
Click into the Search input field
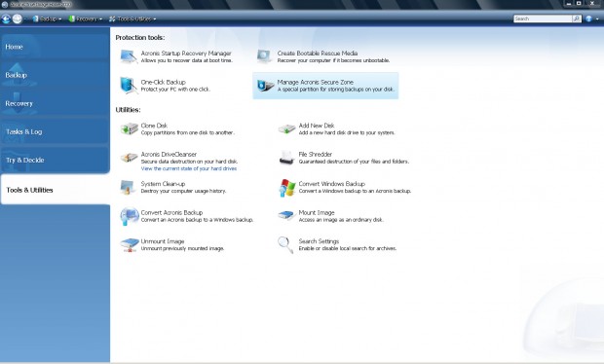[543, 18]
